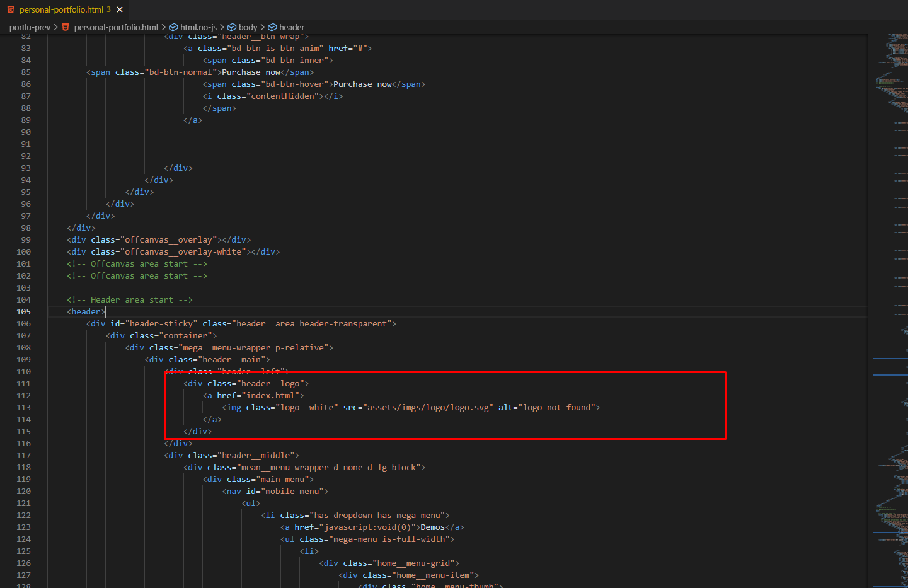Click the "bd-btn-hover" class value
This screenshot has width=908, height=588.
(x=295, y=84)
